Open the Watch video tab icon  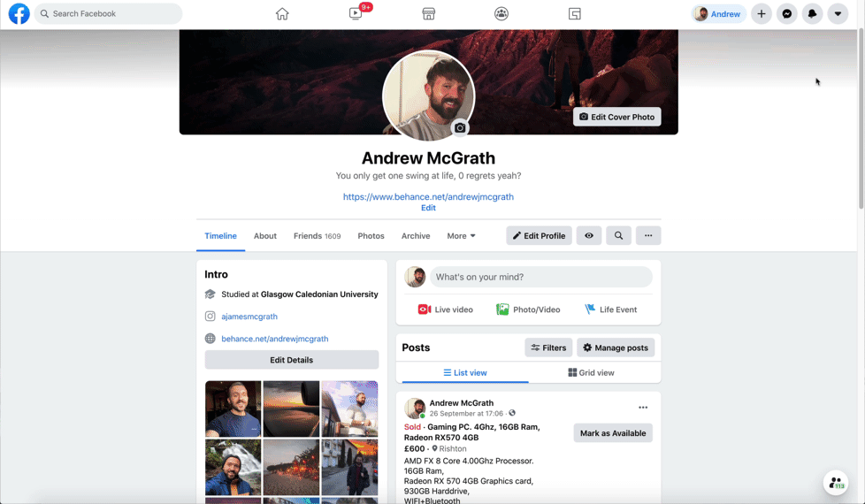pyautogui.click(x=356, y=14)
